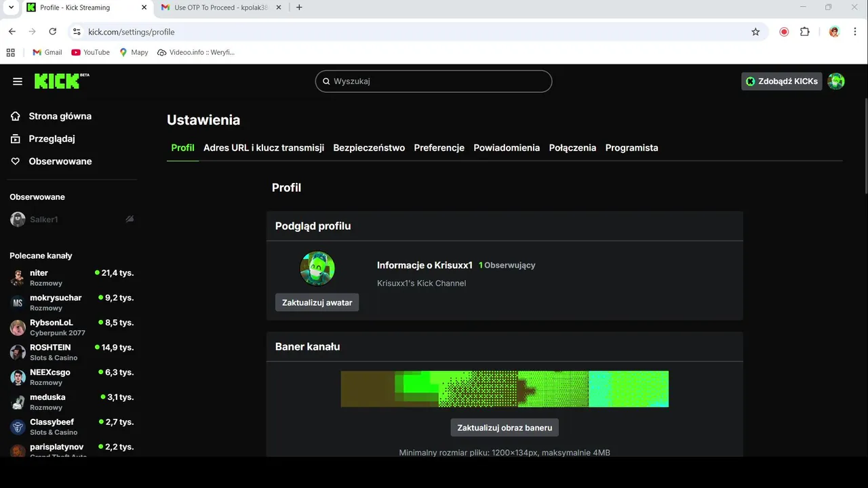
Task: Open niter channel avatar
Action: pyautogui.click(x=18, y=278)
